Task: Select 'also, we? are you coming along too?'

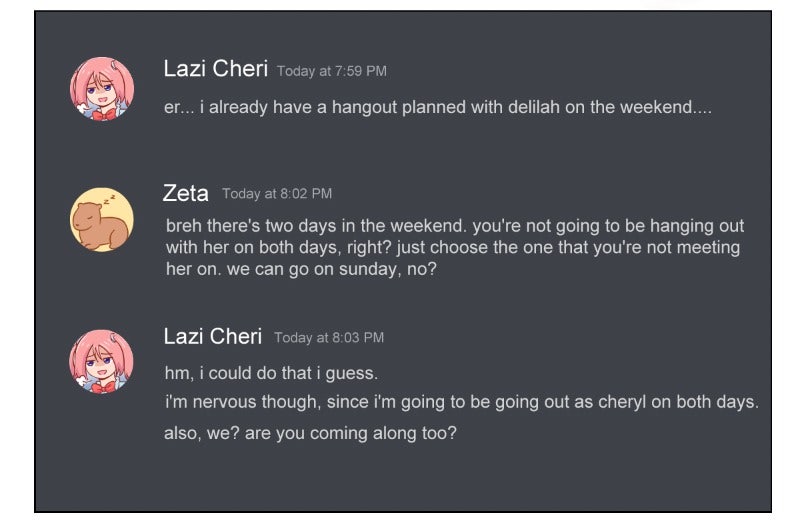Action: (310, 434)
